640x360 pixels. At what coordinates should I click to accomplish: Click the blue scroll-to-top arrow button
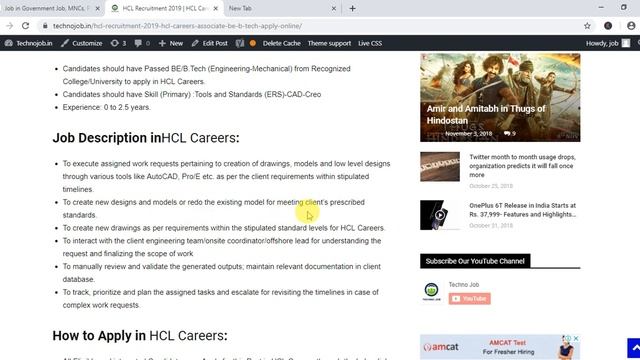(x=634, y=348)
